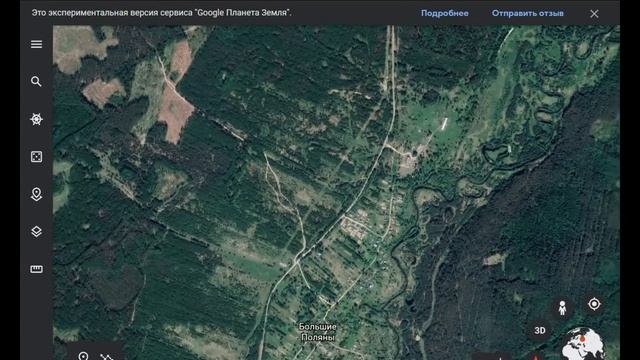Viewport: 640px width, 360px height.
Task: Click Отправить отзыв feedback link
Action: [x=527, y=13]
